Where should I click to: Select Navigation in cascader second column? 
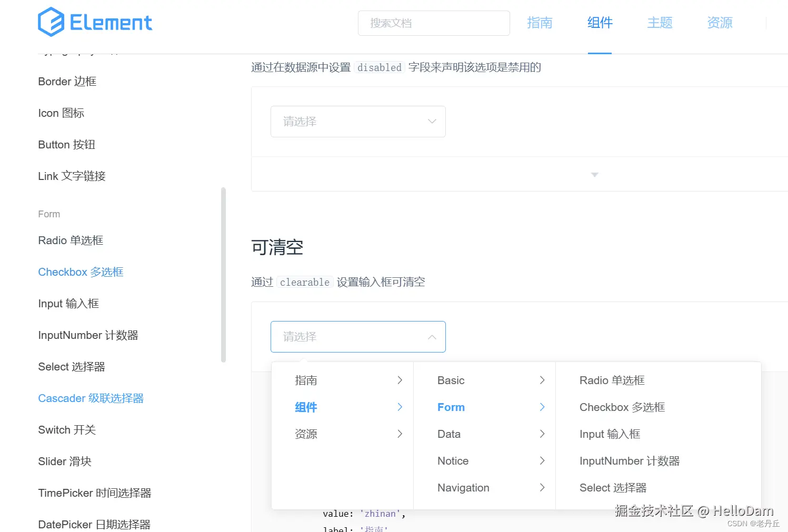tap(464, 488)
